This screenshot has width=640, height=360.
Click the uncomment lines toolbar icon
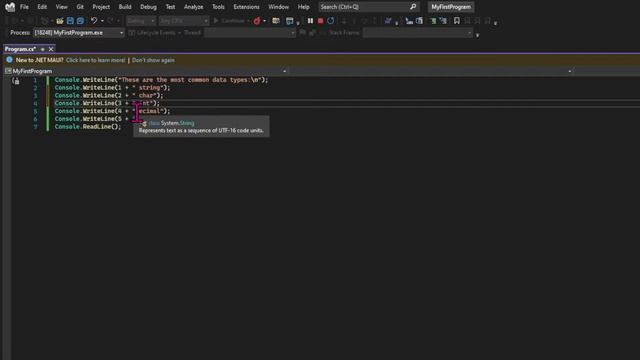coord(443,21)
